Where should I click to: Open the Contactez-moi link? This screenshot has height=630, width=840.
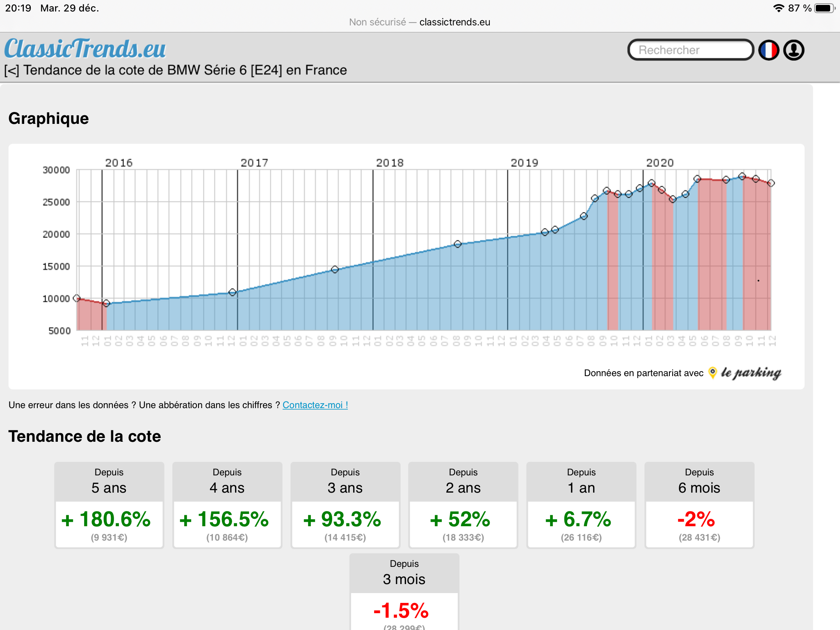[x=315, y=405]
